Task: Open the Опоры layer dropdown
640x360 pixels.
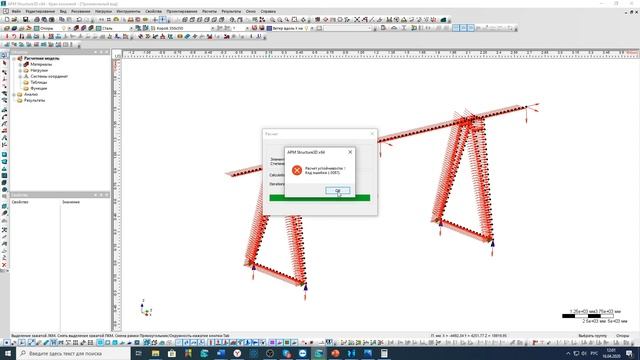Action: (x=69, y=28)
